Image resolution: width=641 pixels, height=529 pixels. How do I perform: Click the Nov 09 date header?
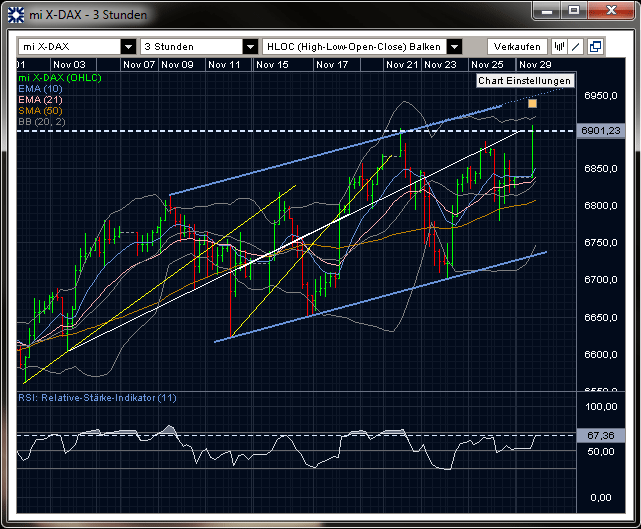[177, 65]
